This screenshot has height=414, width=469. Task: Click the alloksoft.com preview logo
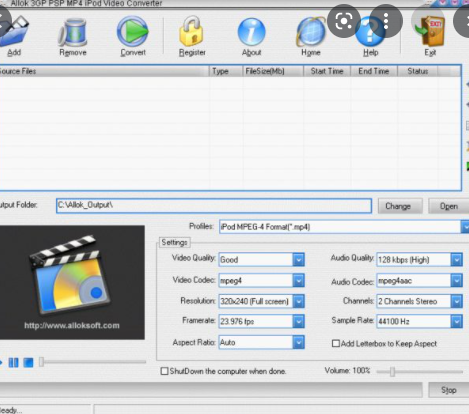tap(71, 275)
